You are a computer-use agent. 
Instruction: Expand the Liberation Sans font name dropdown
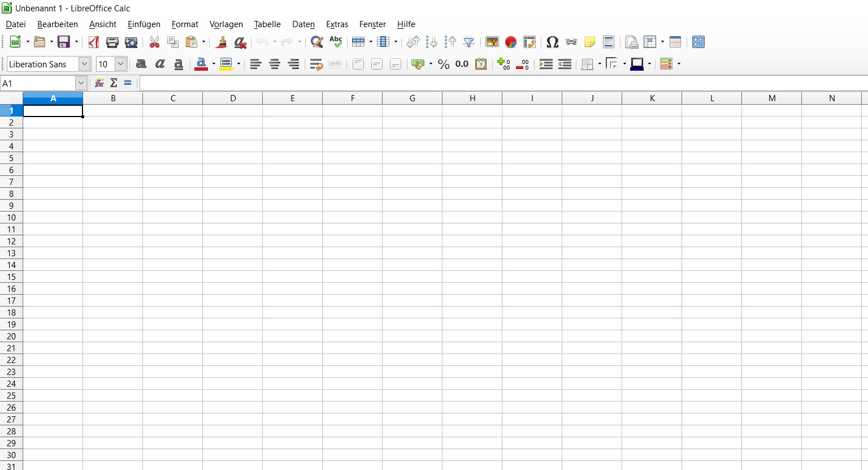[84, 64]
